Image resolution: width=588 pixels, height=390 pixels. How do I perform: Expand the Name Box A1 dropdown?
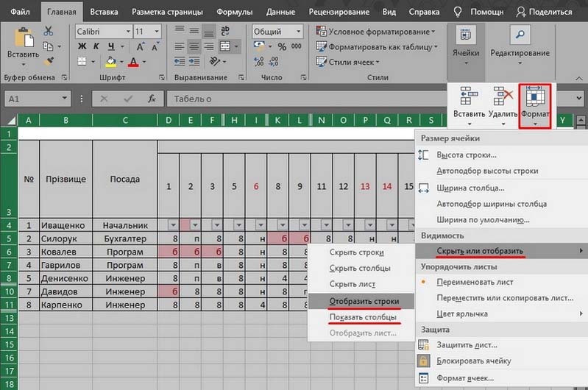(65, 99)
